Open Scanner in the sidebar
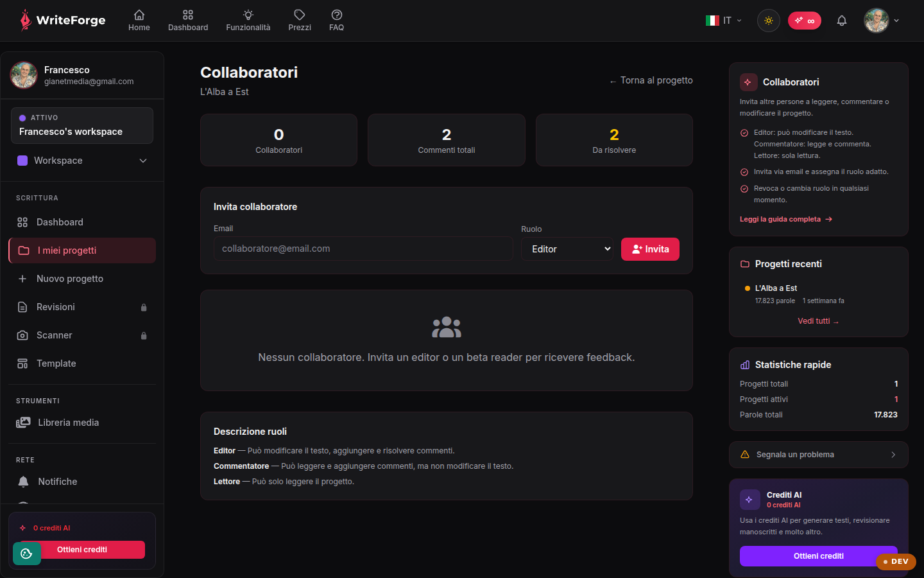Viewport: 924px width, 578px height. pos(82,335)
